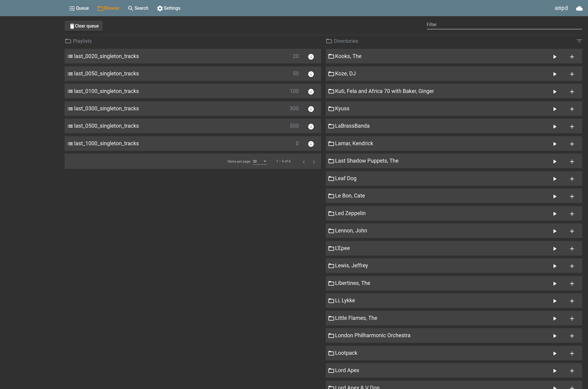Open the Leaf Dog directory

pyautogui.click(x=454, y=178)
